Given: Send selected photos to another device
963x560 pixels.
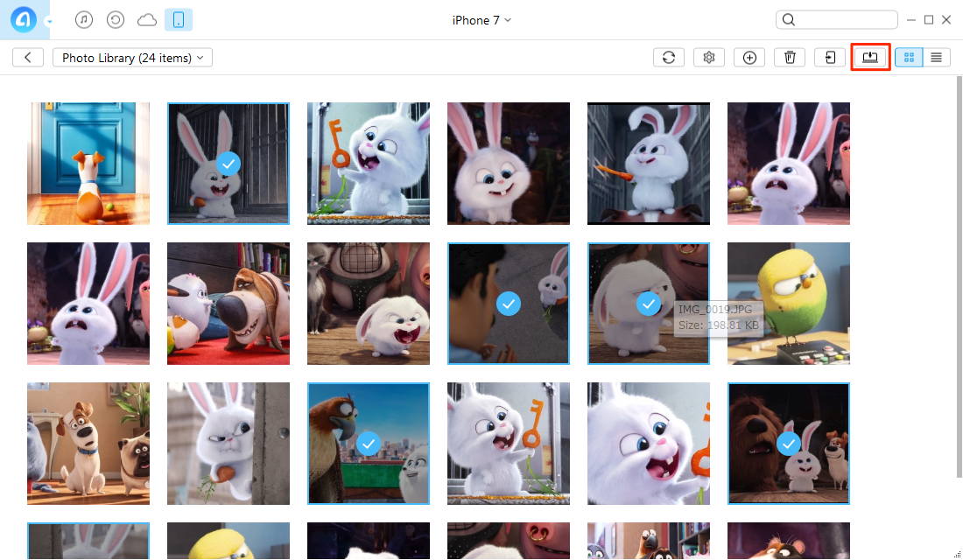Looking at the screenshot, I should (830, 58).
